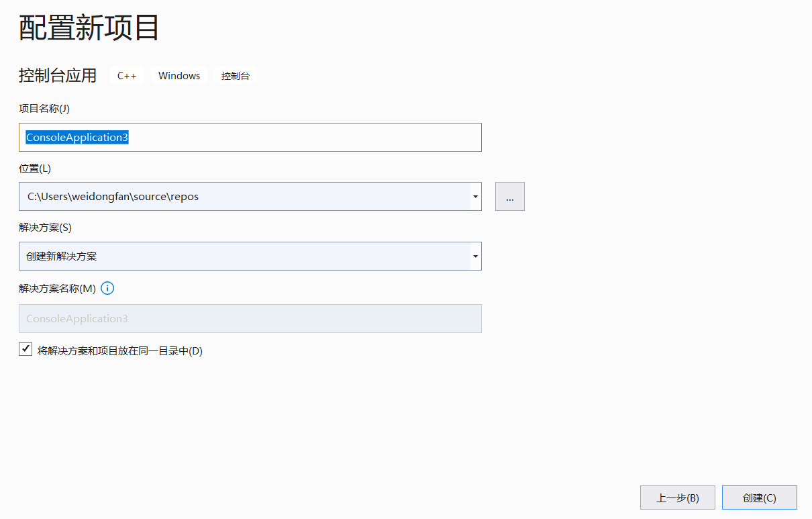Click the 解决方案(S) label
Screen dimensions: 812x519
(45, 228)
